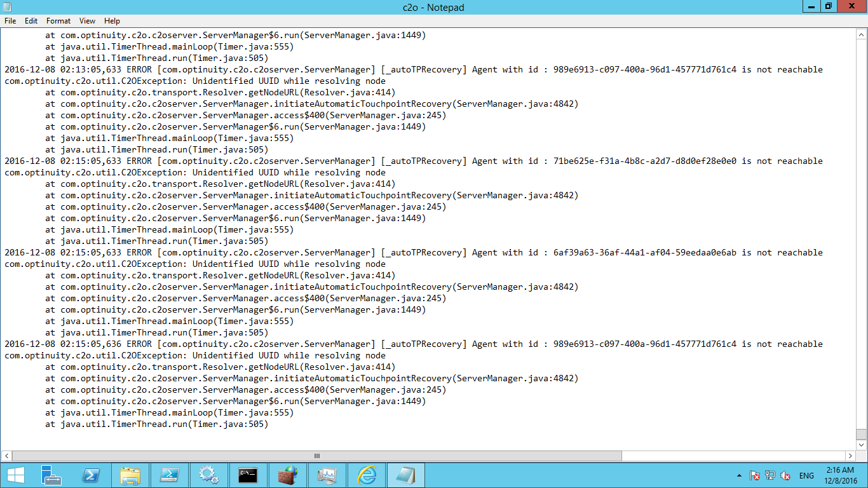Click the ENG language indicator
The image size is (868, 488).
(x=806, y=475)
